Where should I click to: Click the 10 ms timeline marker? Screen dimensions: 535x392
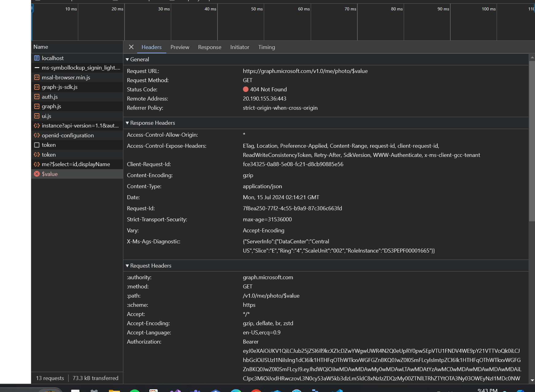point(71,9)
